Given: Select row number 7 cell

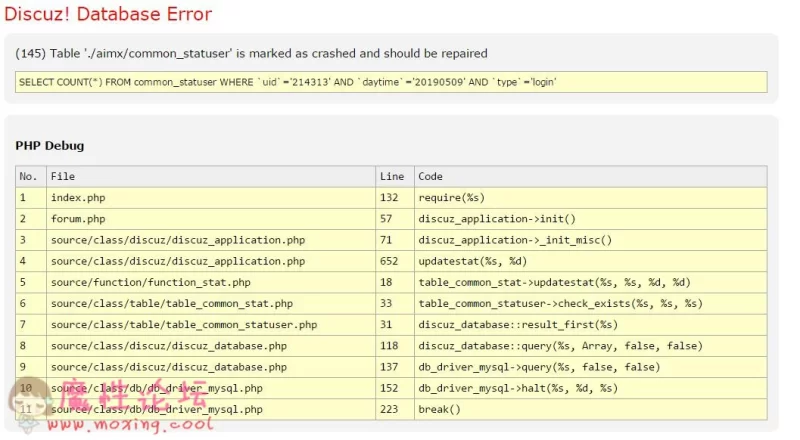Looking at the screenshot, I should click(31, 325).
